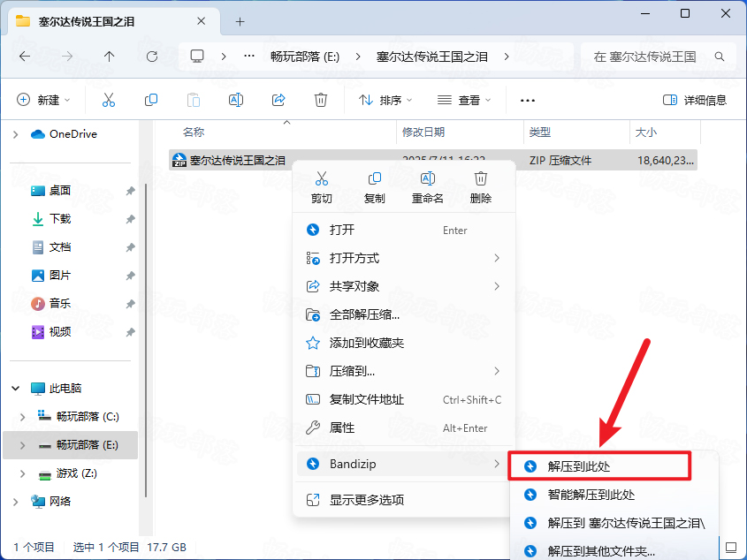Click the Bandizip menu entry

point(404,464)
